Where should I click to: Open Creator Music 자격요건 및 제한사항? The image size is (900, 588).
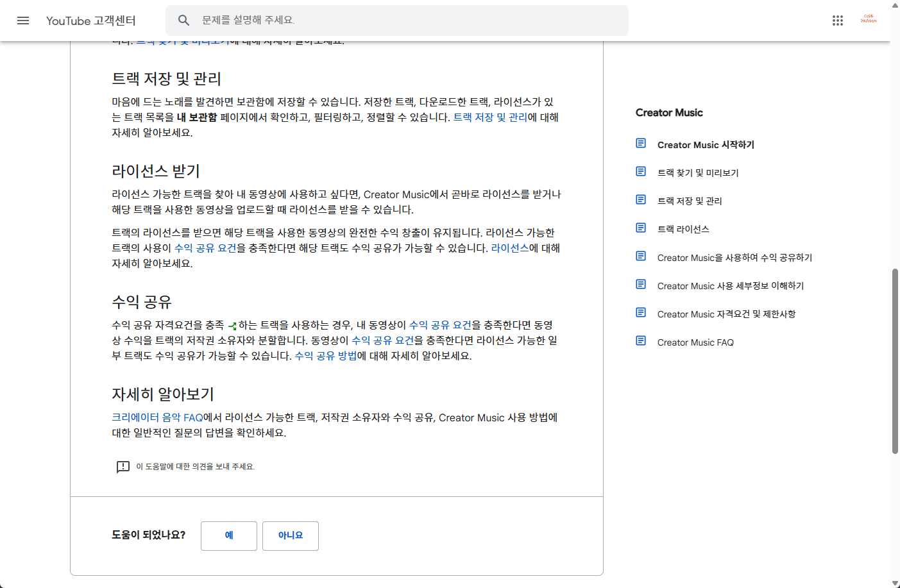click(726, 314)
